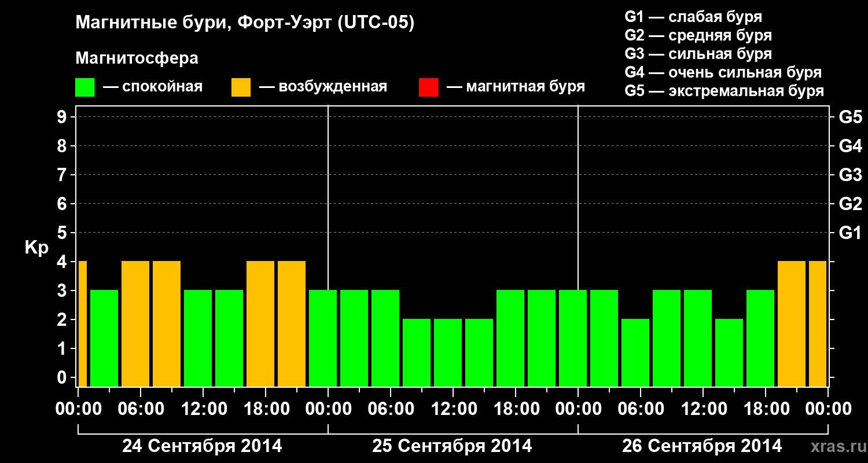Select the chart title 'Магнитные бури, Форт-Уэрт (UTC-05)'
This screenshot has height=463, width=868.
(x=245, y=23)
